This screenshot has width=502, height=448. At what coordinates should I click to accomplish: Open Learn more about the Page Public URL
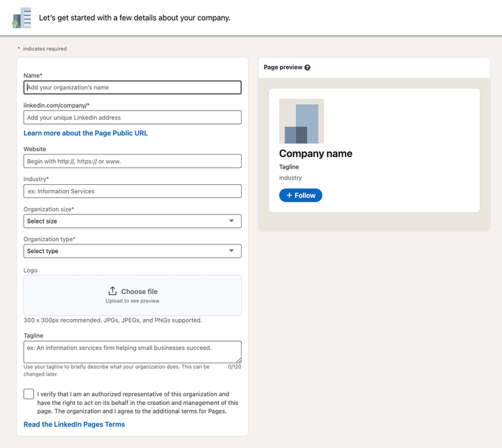coord(85,133)
